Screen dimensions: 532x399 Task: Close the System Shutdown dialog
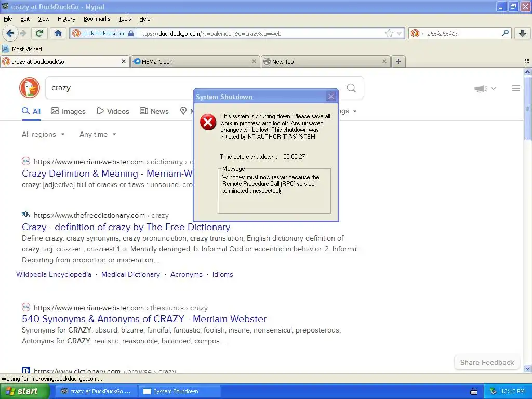click(x=331, y=97)
